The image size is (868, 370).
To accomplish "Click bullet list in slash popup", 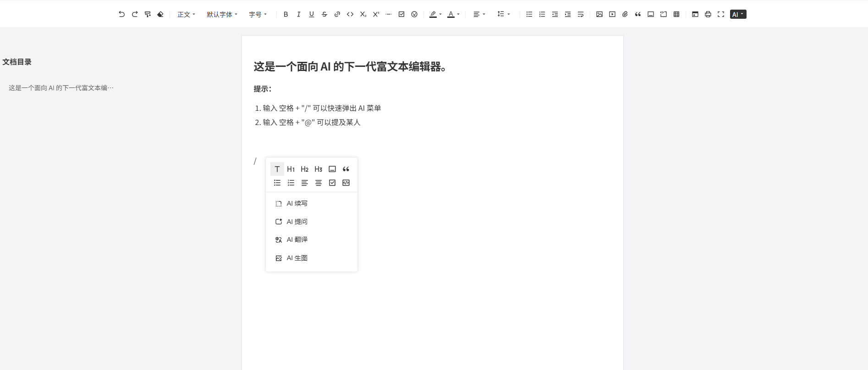I will point(277,183).
